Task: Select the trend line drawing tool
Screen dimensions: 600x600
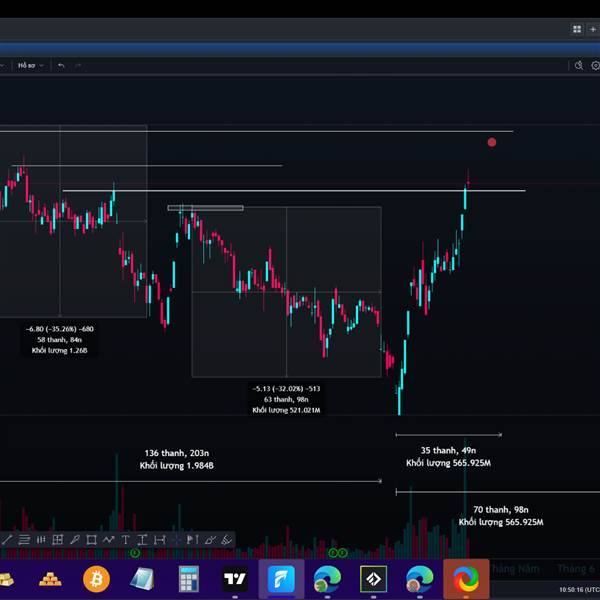Action: pyautogui.click(x=7, y=540)
